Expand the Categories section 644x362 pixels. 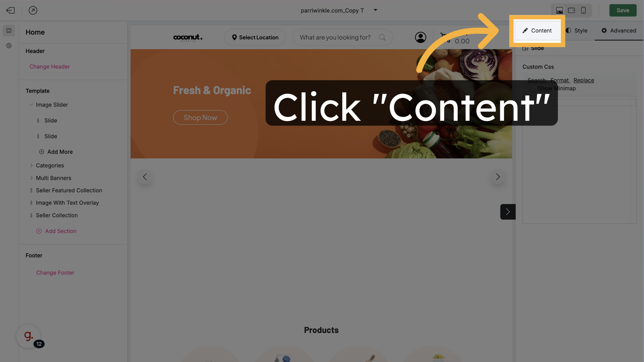[31, 165]
